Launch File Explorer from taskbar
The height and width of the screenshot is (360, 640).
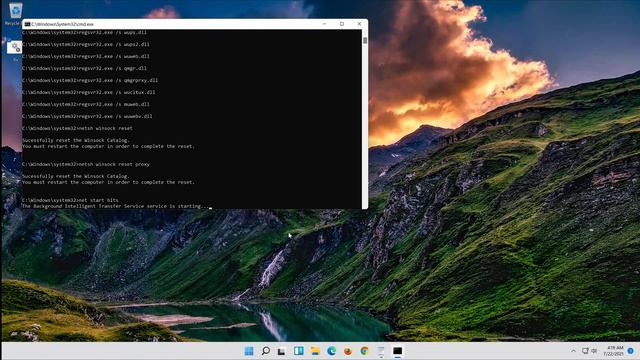coord(315,351)
